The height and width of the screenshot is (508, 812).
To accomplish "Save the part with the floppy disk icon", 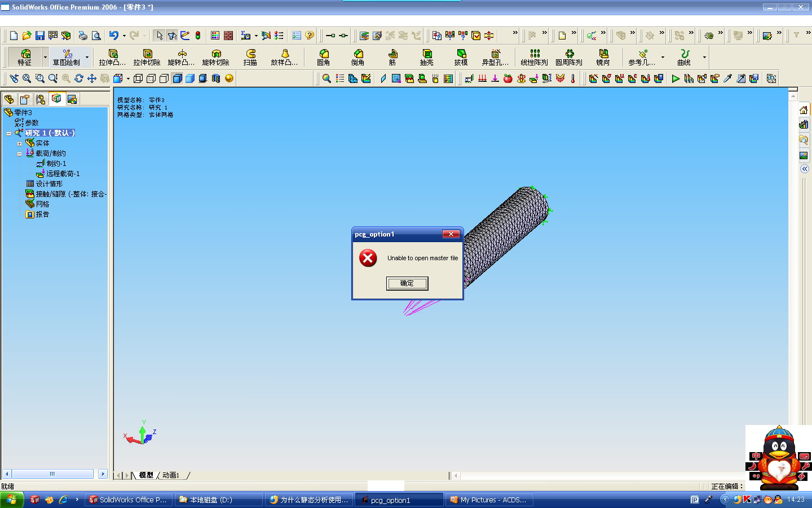I will [39, 36].
